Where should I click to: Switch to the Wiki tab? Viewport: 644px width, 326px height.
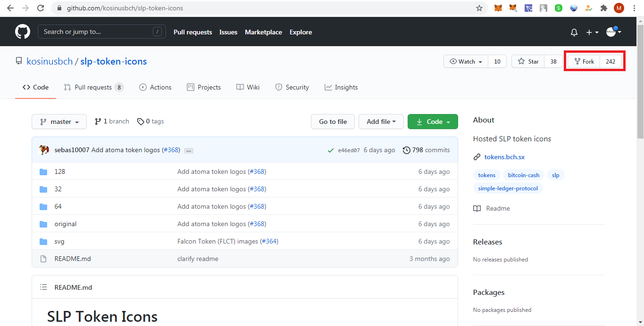click(248, 87)
